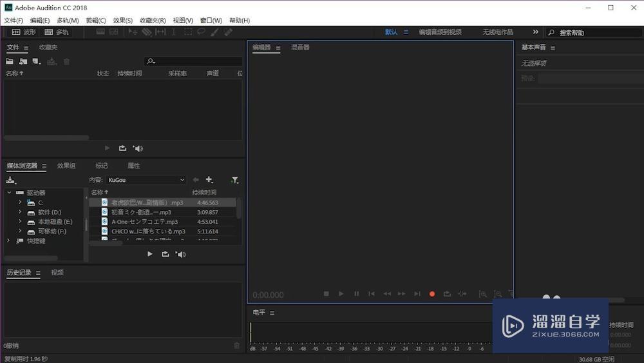Click the Files panel search field

[193, 61]
